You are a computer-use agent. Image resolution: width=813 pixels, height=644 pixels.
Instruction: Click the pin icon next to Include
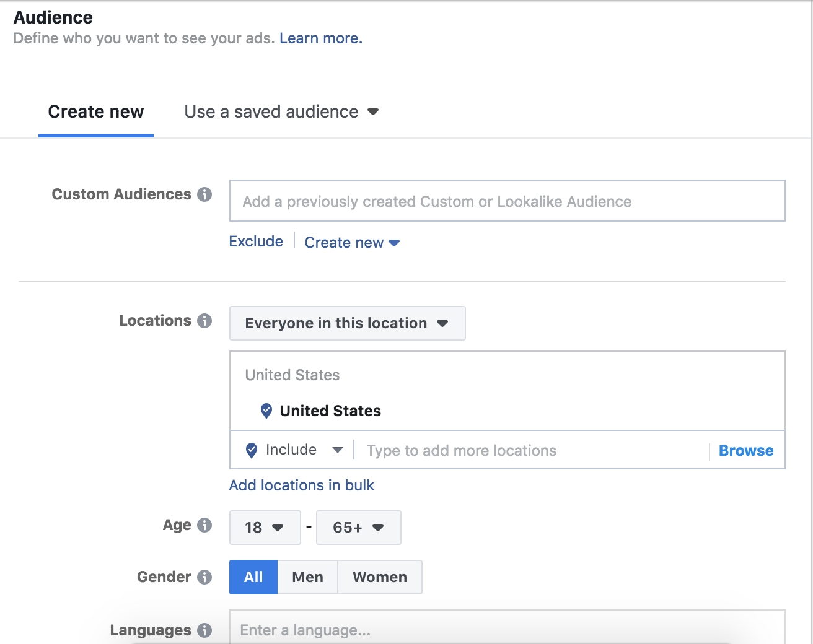click(252, 450)
